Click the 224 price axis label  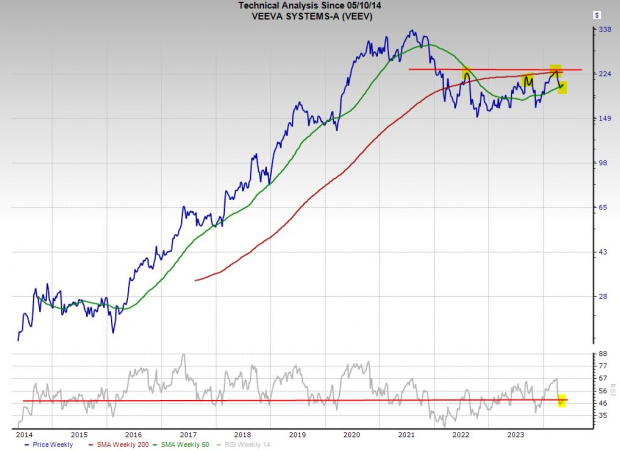[604, 74]
